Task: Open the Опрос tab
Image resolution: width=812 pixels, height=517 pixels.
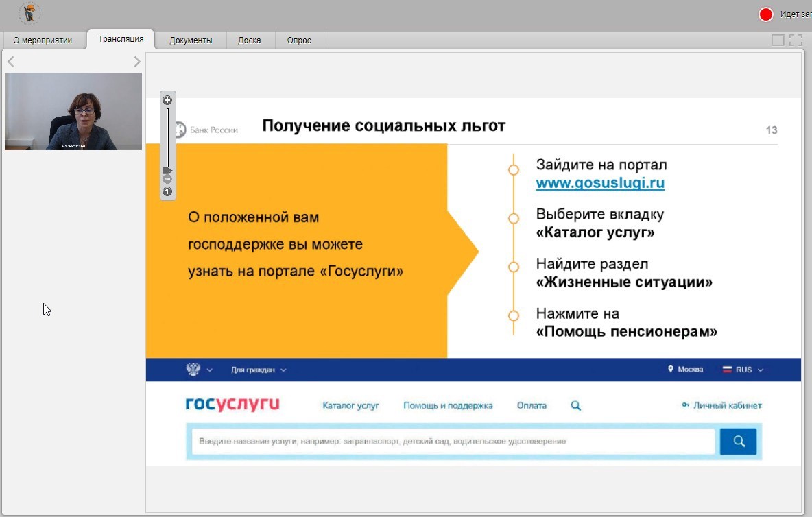Action: coord(299,40)
